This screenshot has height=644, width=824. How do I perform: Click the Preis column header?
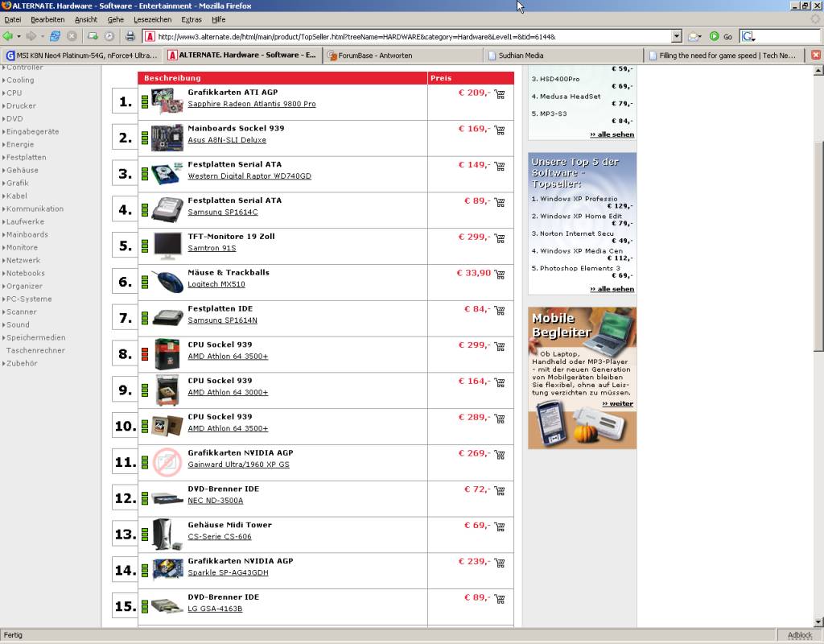pyautogui.click(x=441, y=78)
